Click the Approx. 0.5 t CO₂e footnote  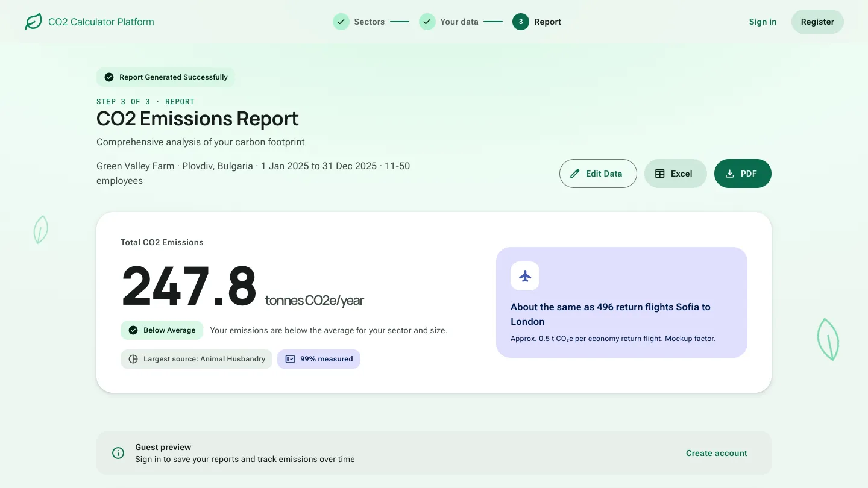(x=613, y=339)
